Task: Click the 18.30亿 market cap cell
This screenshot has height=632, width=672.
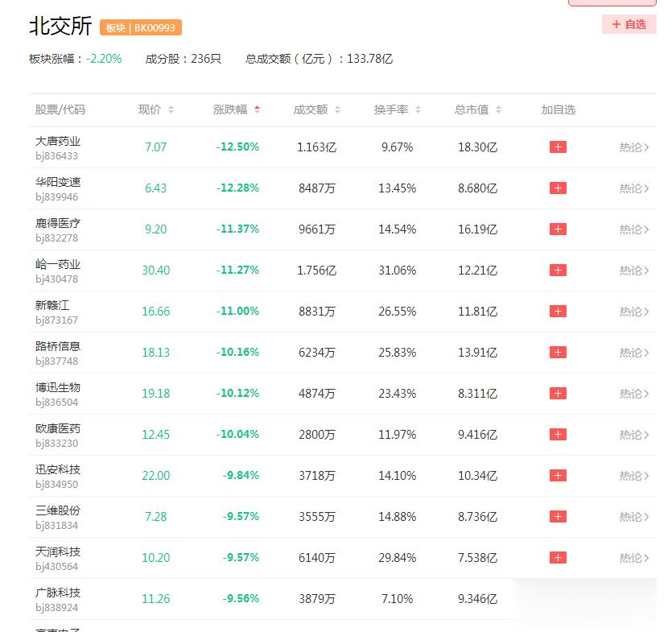Action: click(x=477, y=147)
